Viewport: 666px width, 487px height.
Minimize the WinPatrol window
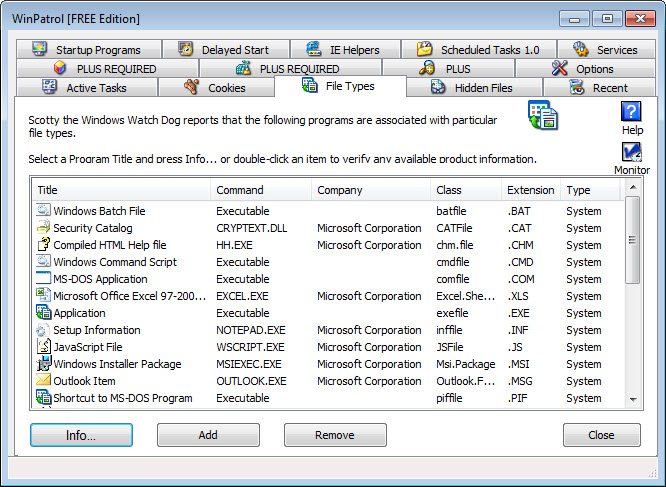[574, 19]
